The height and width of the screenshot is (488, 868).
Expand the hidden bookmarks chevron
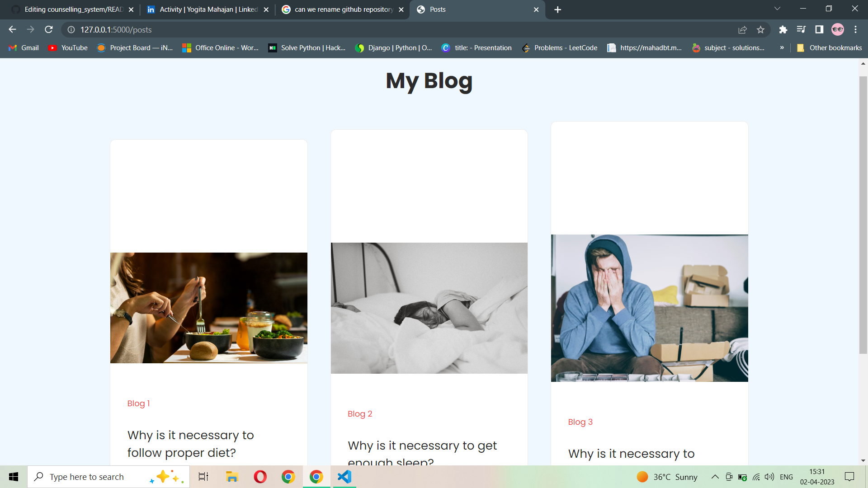[x=782, y=48]
